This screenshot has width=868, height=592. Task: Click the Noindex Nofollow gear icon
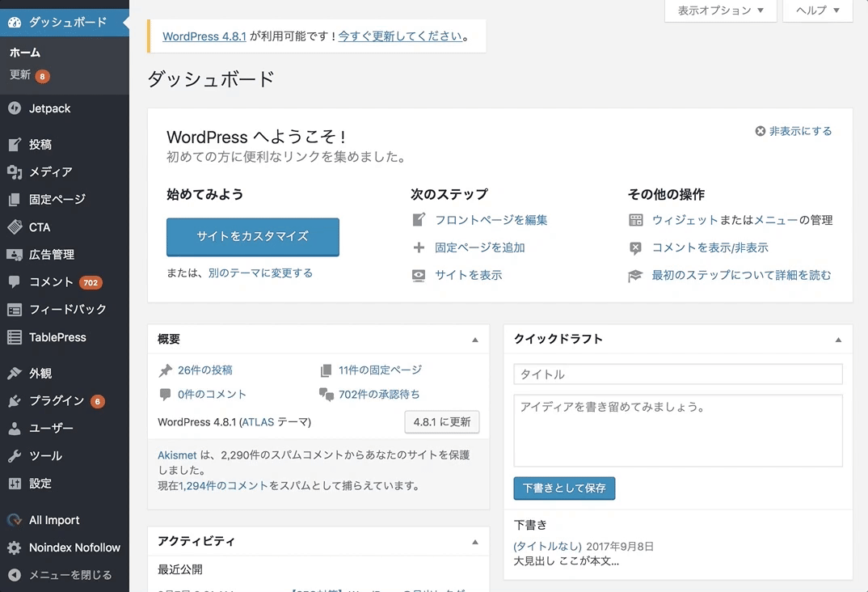click(15, 548)
